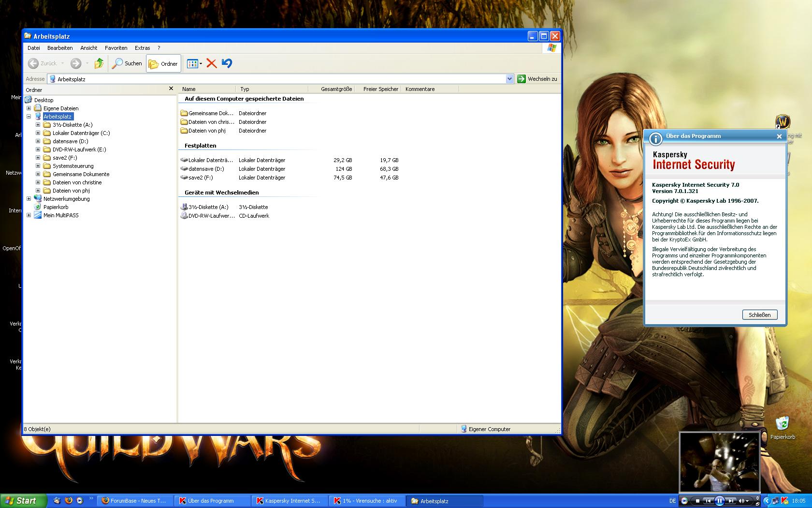Close the Ordner folder pane

point(171,89)
